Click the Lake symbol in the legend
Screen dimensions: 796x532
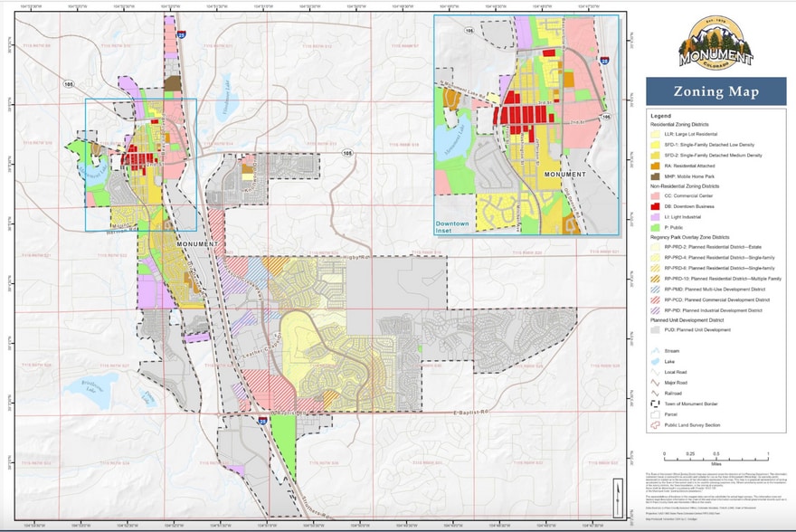[657, 361]
